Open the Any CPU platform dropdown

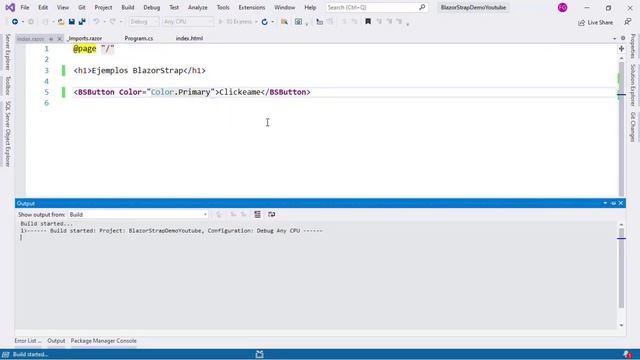pos(187,22)
